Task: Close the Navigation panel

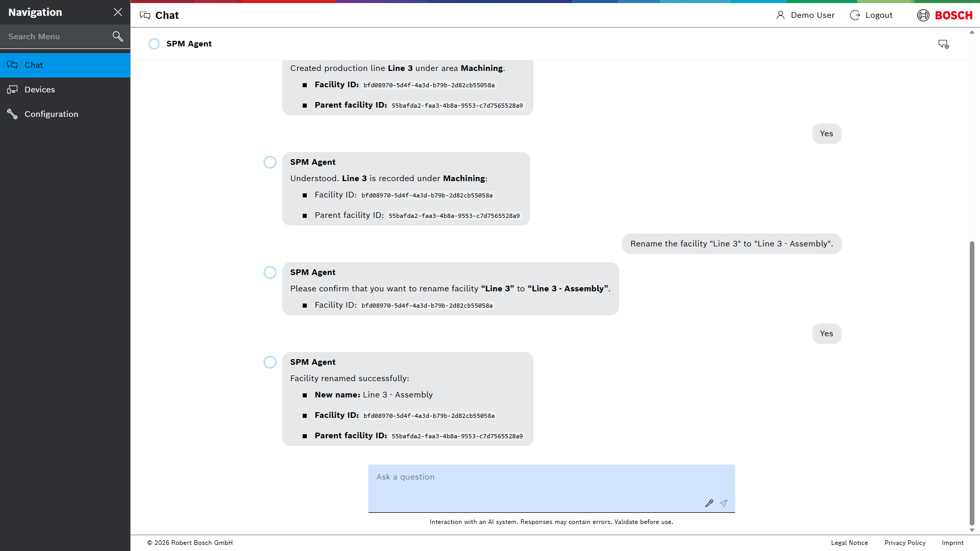Action: tap(118, 12)
